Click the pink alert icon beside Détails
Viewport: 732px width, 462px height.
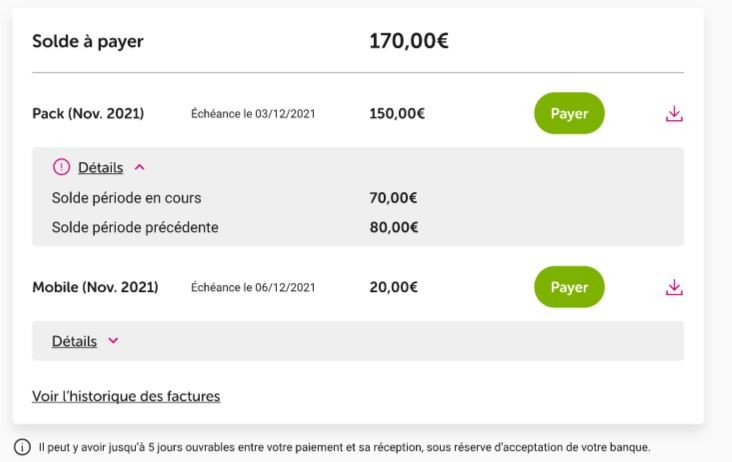click(x=61, y=167)
